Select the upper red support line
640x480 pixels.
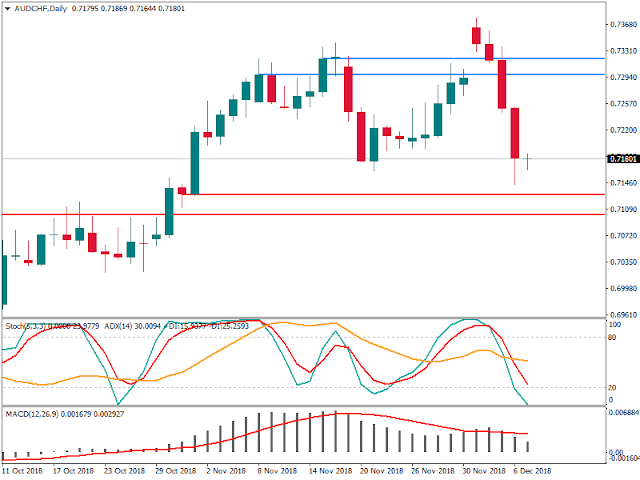coord(394,194)
